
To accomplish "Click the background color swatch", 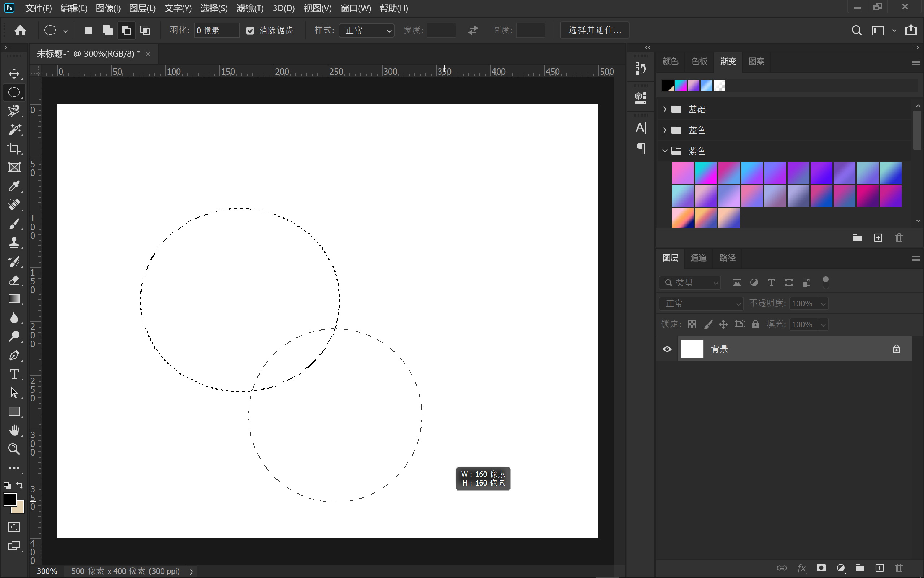I will coord(19,509).
